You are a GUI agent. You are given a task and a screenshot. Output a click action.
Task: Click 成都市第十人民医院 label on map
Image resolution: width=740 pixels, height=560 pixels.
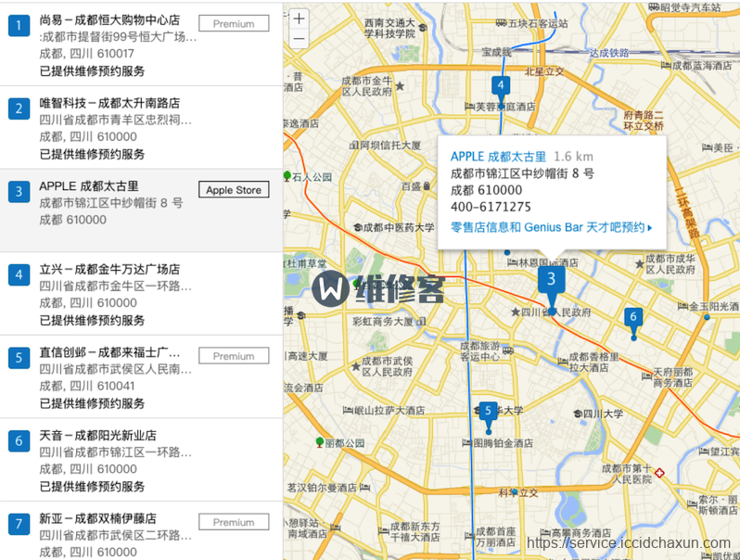(x=627, y=474)
